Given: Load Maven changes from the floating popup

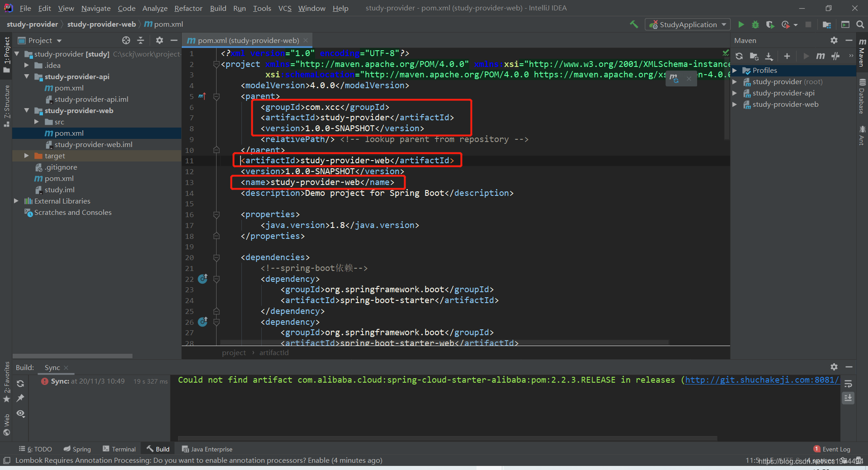Looking at the screenshot, I should click(674, 79).
